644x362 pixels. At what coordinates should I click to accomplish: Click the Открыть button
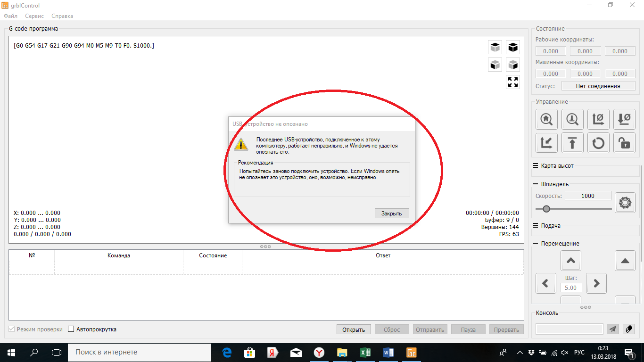coord(354,329)
